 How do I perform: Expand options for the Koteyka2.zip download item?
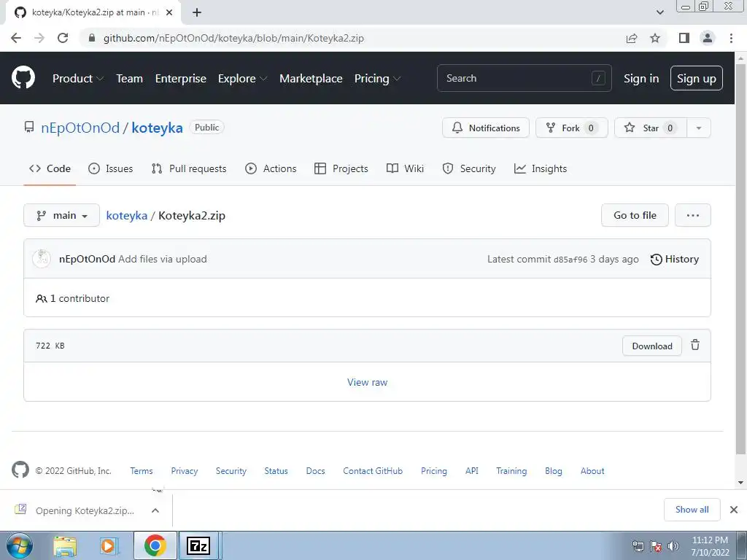click(x=155, y=510)
